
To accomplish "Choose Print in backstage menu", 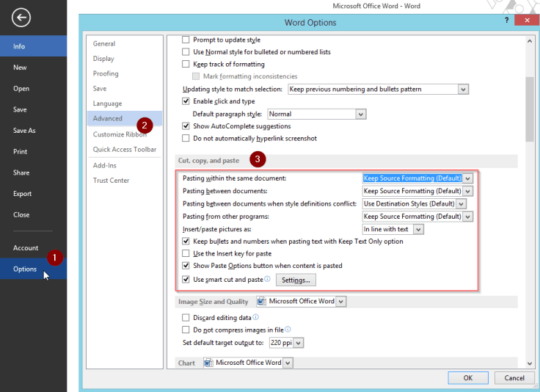I will (x=34, y=151).
